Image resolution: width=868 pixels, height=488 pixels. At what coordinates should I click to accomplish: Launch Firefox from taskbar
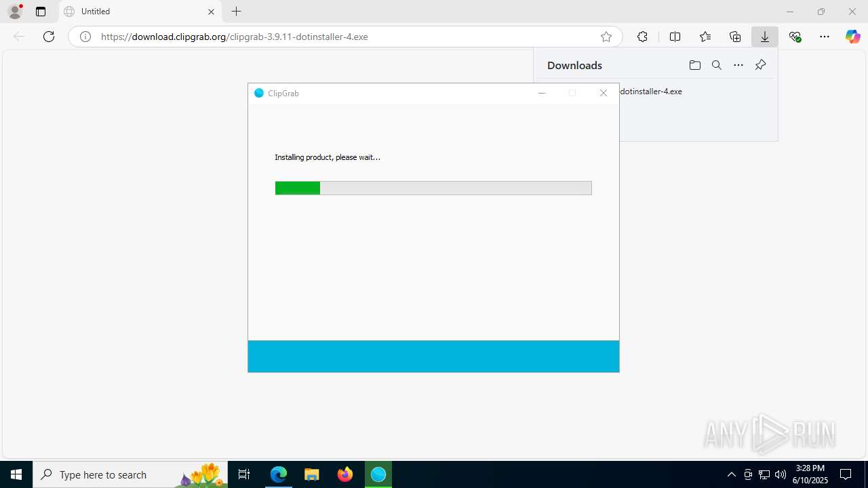coord(345,474)
